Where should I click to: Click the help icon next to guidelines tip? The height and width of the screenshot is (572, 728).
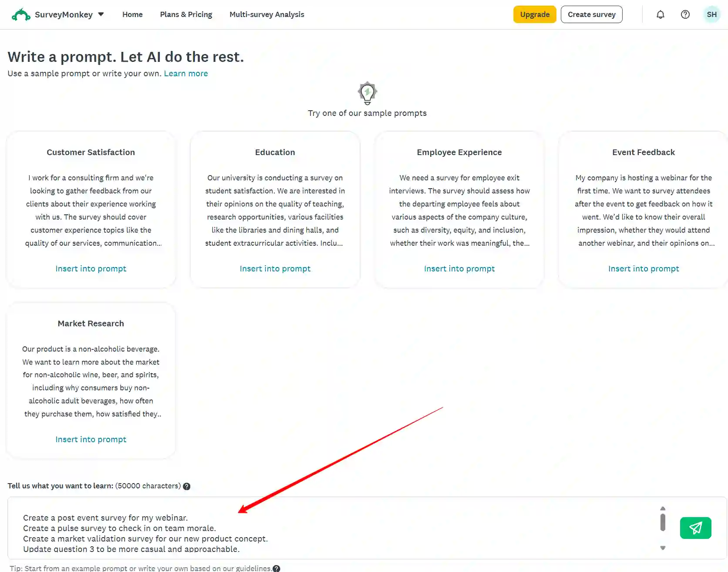pyautogui.click(x=276, y=569)
